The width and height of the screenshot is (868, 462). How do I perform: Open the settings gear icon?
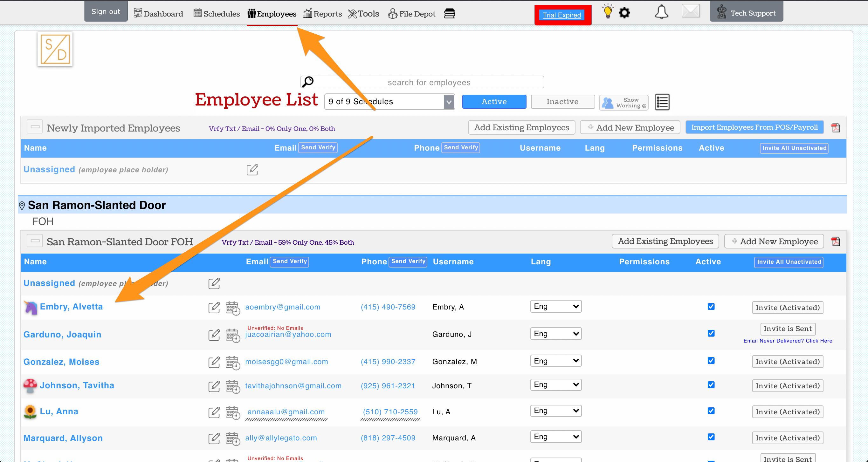(624, 13)
